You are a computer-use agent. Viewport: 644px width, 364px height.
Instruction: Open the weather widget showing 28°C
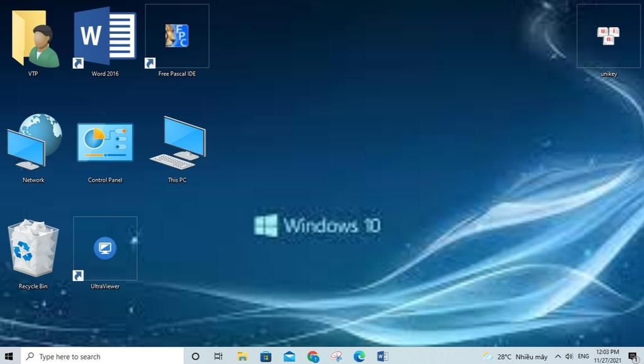point(515,356)
